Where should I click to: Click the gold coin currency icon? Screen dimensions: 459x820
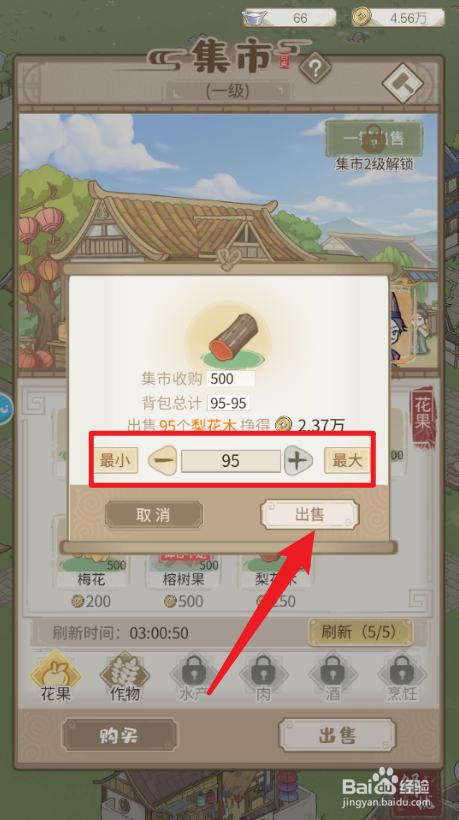361,17
